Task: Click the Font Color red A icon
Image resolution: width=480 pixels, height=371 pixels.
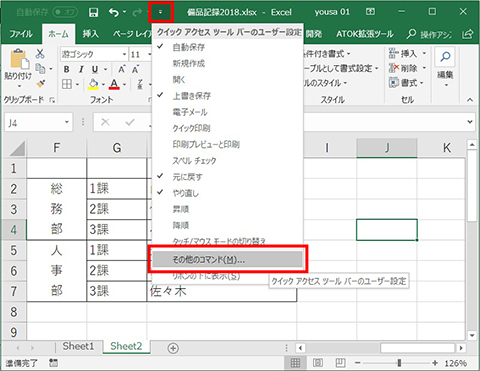Action: pos(114,84)
